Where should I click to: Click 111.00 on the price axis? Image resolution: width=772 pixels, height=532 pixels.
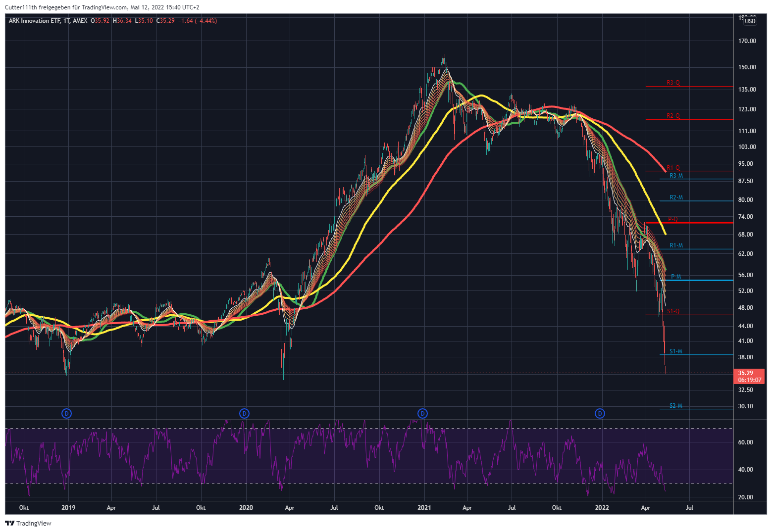point(747,131)
